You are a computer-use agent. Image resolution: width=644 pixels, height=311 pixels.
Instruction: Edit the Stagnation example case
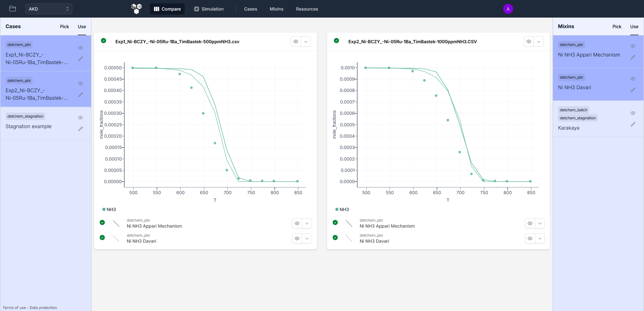pyautogui.click(x=80, y=129)
